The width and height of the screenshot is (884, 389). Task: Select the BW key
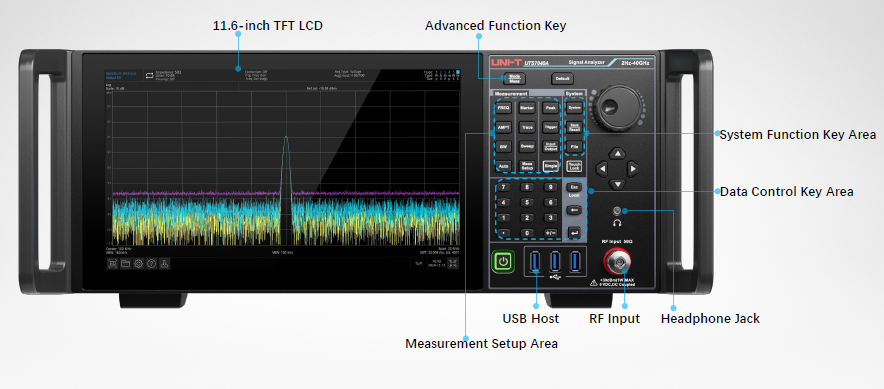coord(503,146)
